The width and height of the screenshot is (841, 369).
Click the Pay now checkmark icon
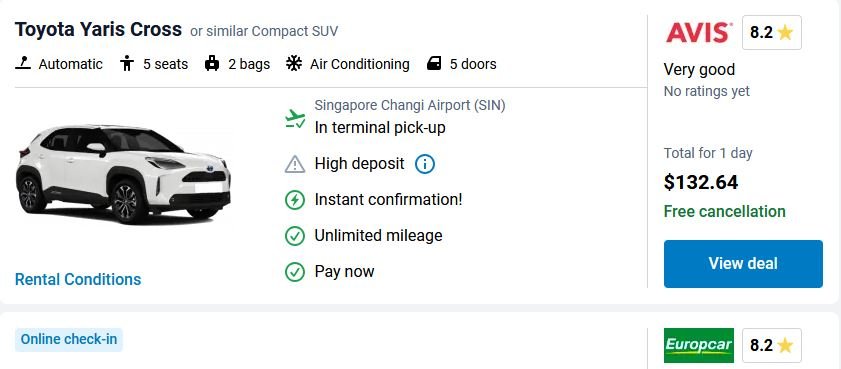click(295, 271)
